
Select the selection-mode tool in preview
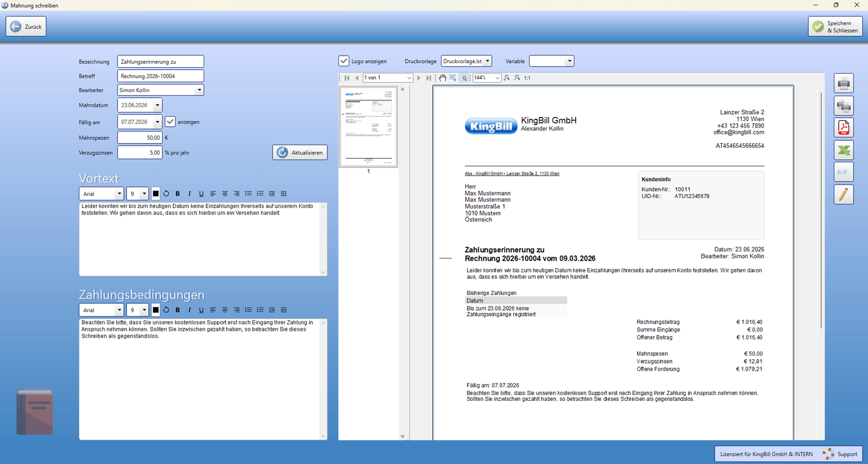pos(453,78)
